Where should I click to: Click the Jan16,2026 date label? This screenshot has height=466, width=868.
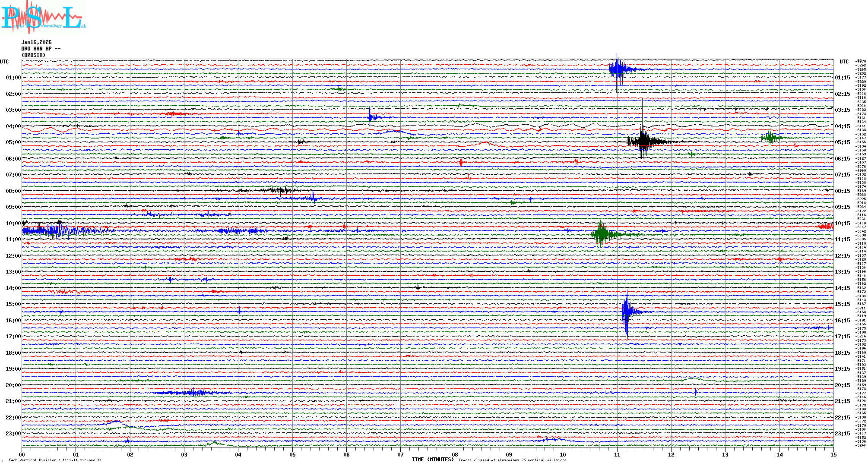pyautogui.click(x=36, y=42)
